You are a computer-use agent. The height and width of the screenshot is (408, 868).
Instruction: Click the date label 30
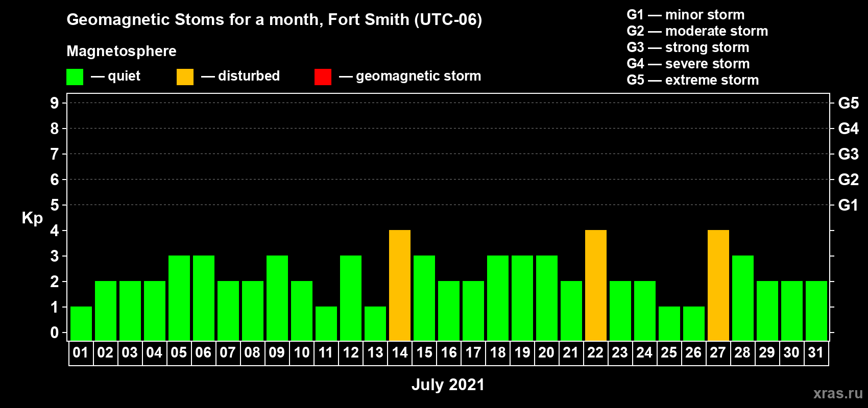pyautogui.click(x=791, y=352)
